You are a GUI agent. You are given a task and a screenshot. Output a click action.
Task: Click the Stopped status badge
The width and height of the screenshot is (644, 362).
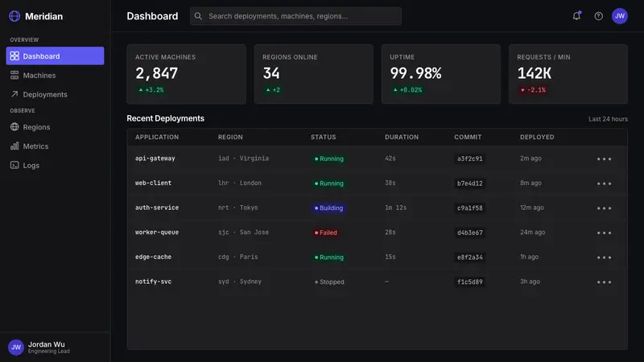[329, 282]
